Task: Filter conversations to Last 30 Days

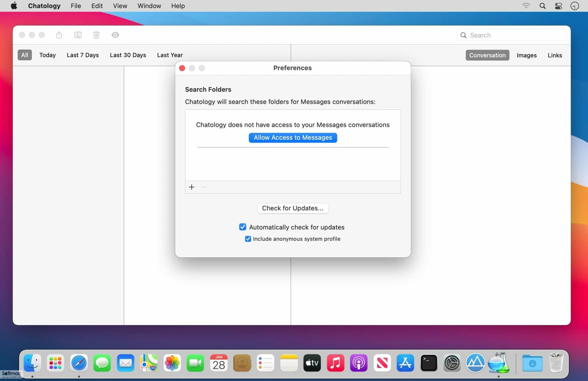Action: 128,55
